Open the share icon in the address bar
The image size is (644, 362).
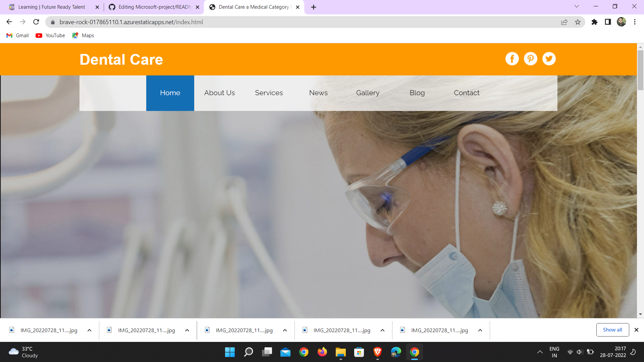tap(565, 22)
